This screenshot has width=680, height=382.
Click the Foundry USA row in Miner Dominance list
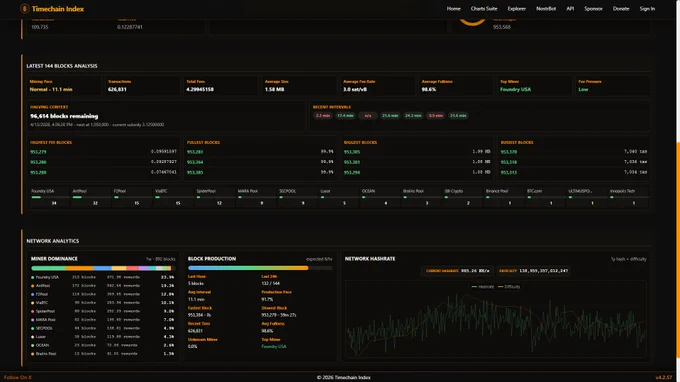click(102, 277)
